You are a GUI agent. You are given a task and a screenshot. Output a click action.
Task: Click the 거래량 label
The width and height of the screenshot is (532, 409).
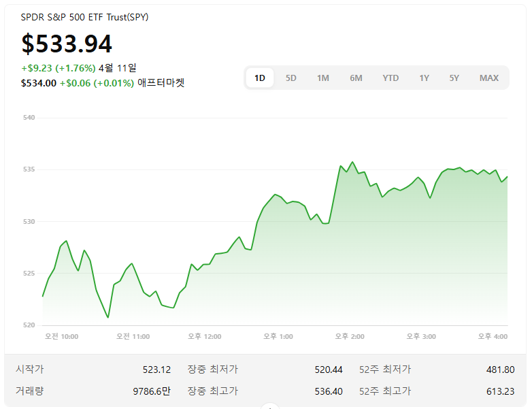[29, 391]
